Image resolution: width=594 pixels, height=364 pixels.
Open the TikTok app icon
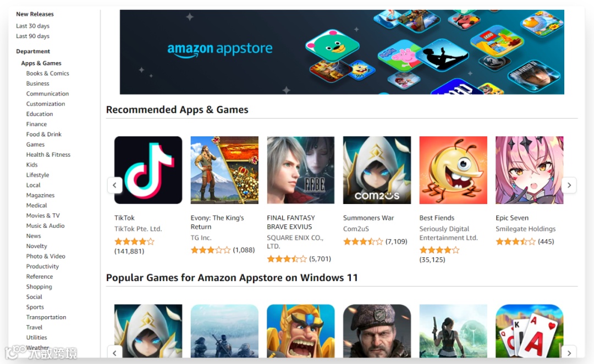148,170
